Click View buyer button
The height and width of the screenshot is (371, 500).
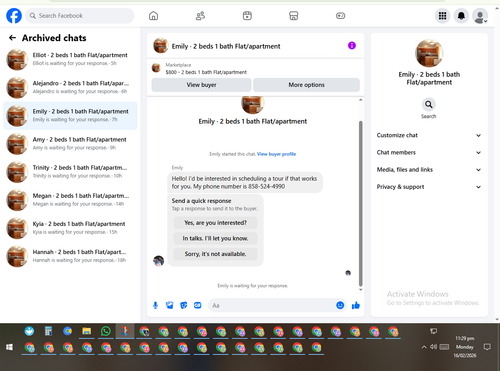pyautogui.click(x=201, y=85)
